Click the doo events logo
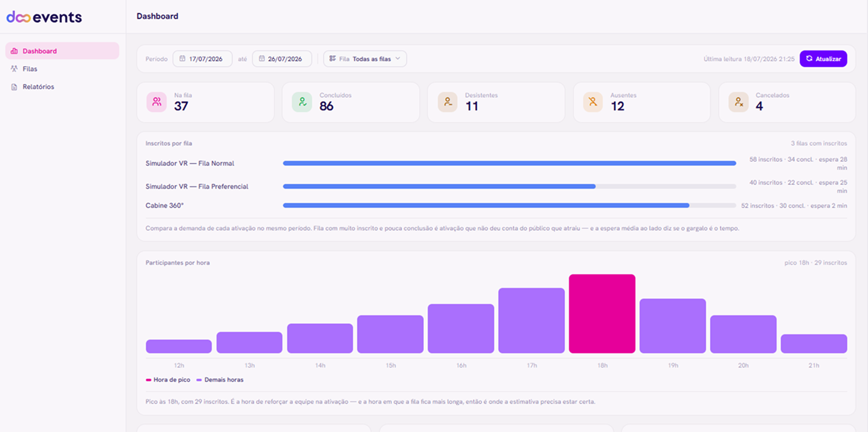Screen dimensions: 868x432 [44, 17]
